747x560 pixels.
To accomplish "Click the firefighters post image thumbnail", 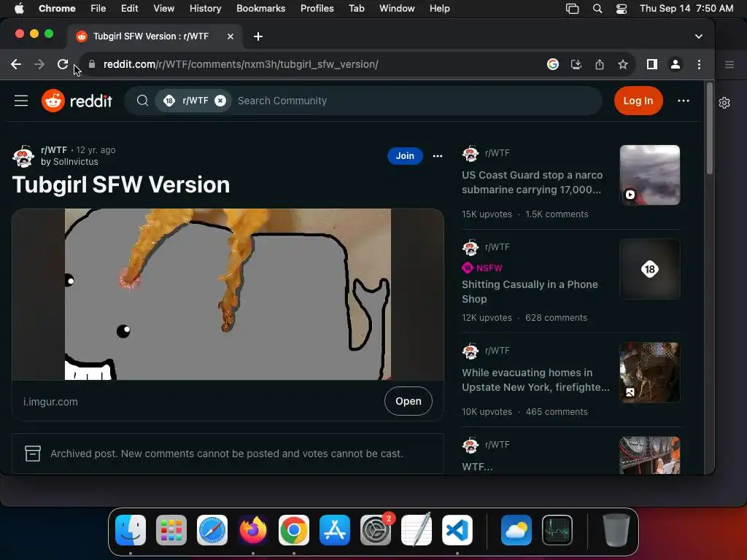I will pyautogui.click(x=649, y=373).
